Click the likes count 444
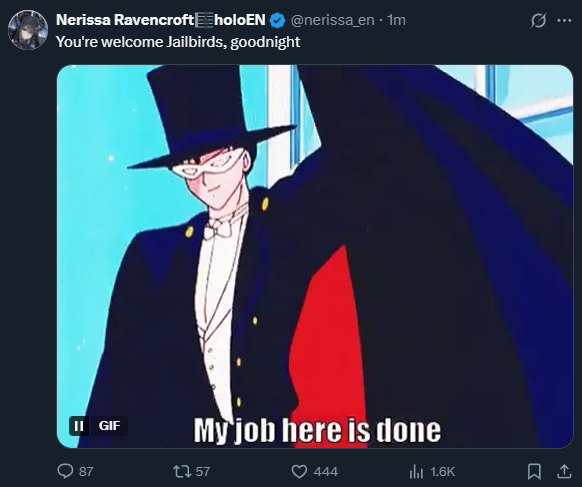582x487 pixels. 326,471
